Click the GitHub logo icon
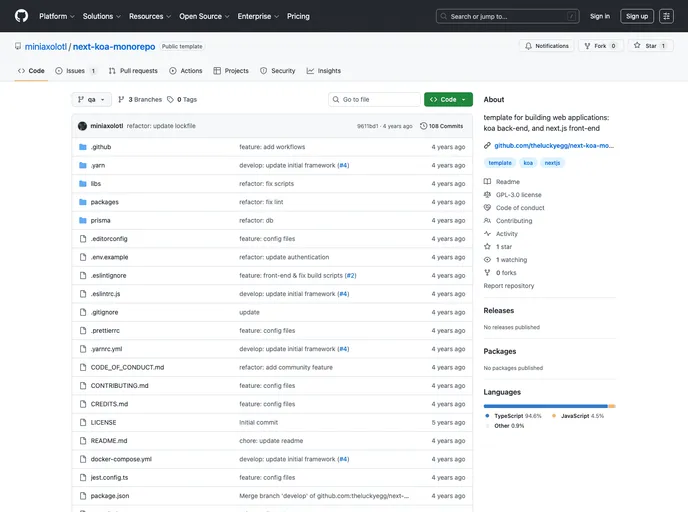 (21, 16)
